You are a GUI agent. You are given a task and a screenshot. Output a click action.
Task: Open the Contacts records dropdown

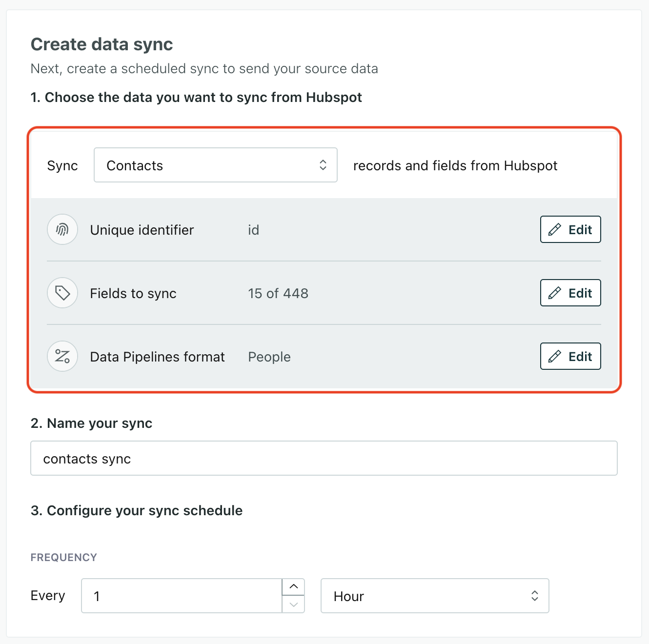coord(215,165)
